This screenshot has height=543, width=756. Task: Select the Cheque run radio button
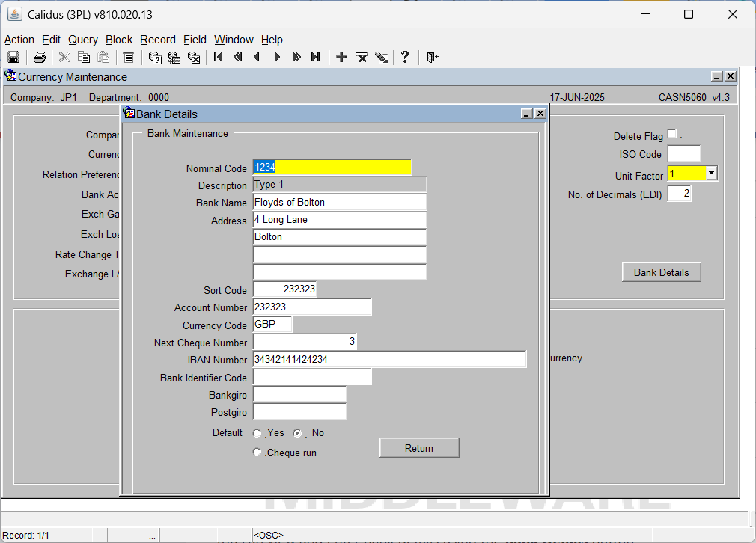257,452
